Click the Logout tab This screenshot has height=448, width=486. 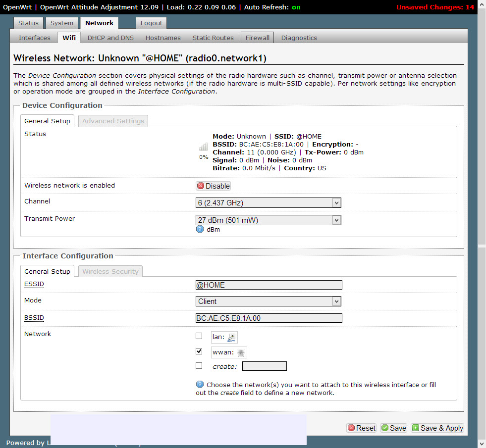click(x=151, y=23)
